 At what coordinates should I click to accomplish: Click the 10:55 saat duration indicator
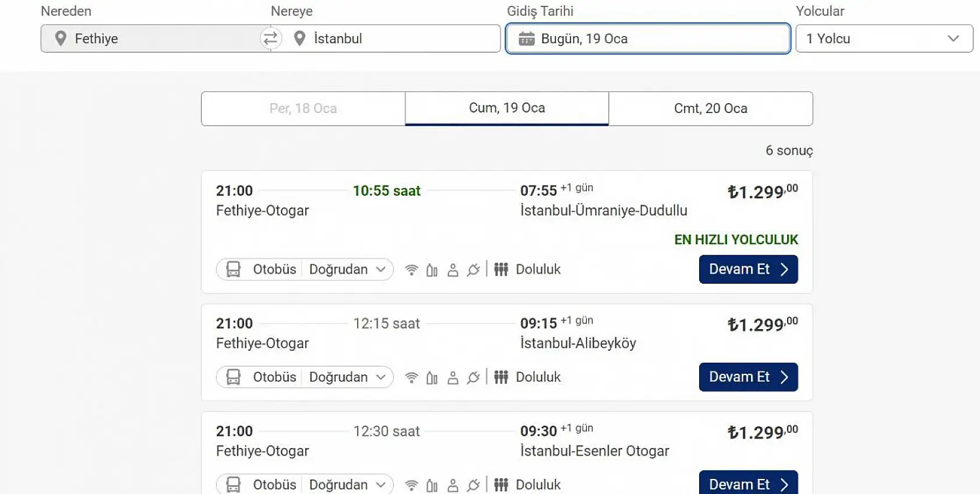pos(386,190)
